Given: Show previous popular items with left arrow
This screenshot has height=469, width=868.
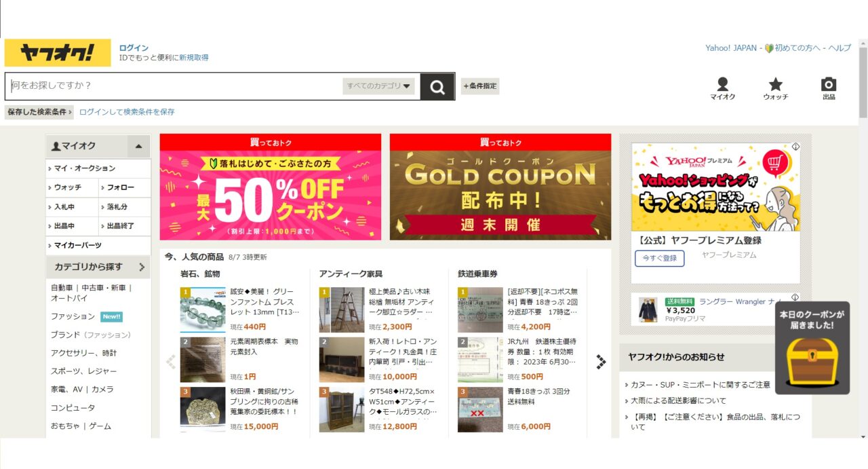Looking at the screenshot, I should (171, 362).
